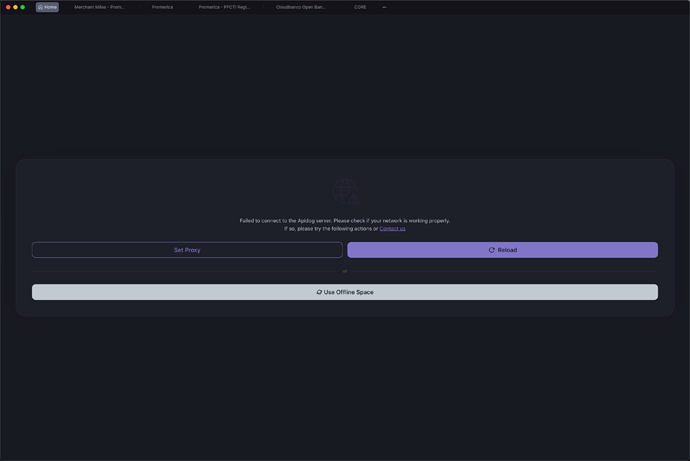This screenshot has width=690, height=461.
Task: Choose Use Offline Space
Action: tap(345, 292)
